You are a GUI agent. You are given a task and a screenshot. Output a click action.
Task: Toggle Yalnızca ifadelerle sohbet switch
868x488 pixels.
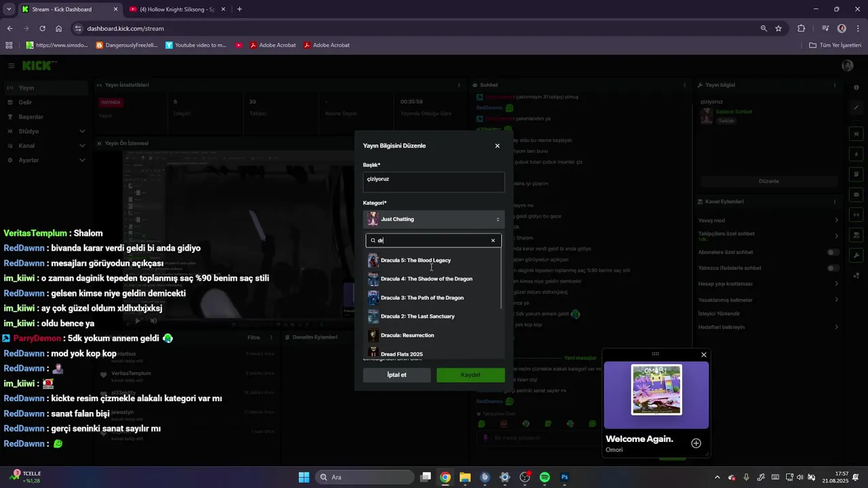click(833, 268)
